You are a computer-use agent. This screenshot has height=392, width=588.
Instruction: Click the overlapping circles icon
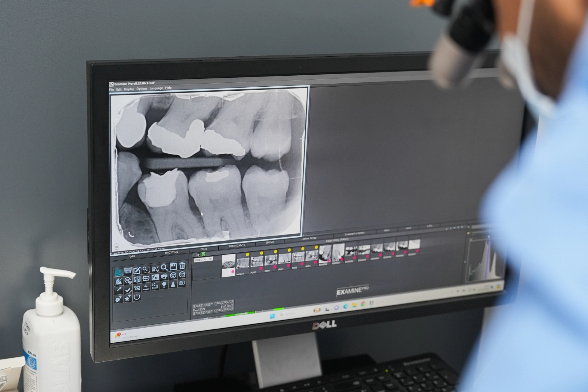[182, 283]
